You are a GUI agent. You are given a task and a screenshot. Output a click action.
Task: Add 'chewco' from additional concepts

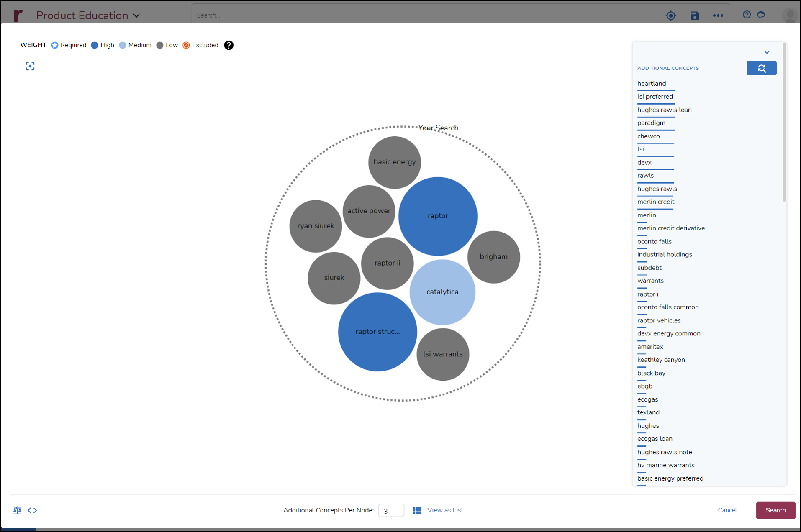pyautogui.click(x=649, y=136)
